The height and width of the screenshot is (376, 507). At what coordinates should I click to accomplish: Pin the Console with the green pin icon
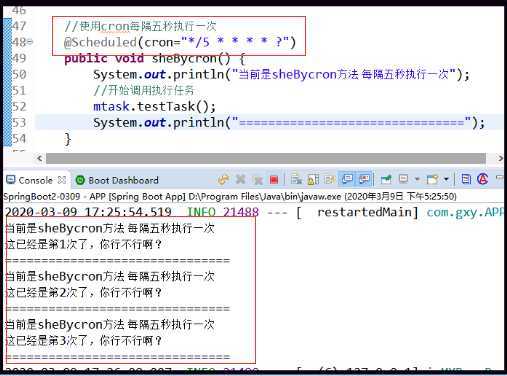point(386,180)
